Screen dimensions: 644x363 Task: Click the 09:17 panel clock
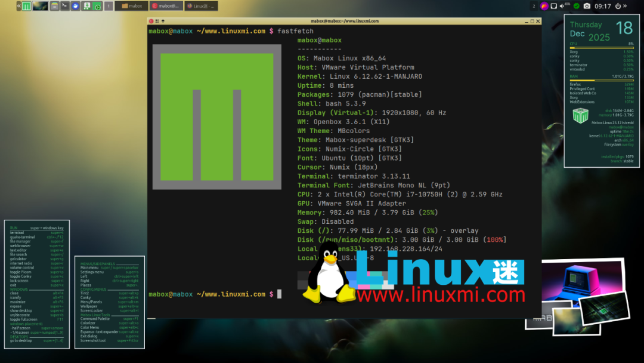[x=602, y=6]
